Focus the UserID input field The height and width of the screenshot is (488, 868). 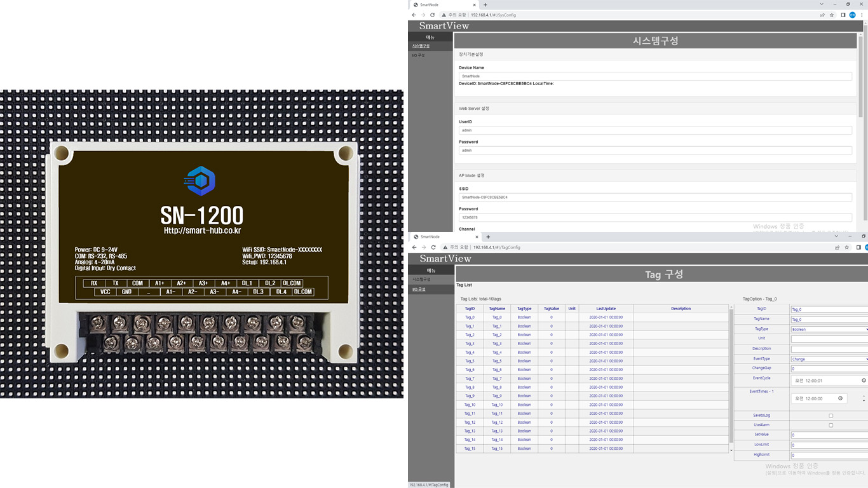point(655,130)
